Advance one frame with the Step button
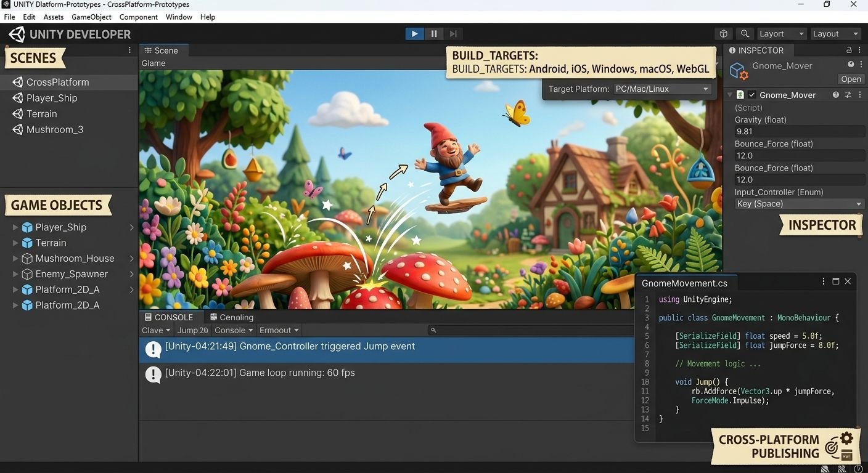The width and height of the screenshot is (868, 473). click(453, 34)
